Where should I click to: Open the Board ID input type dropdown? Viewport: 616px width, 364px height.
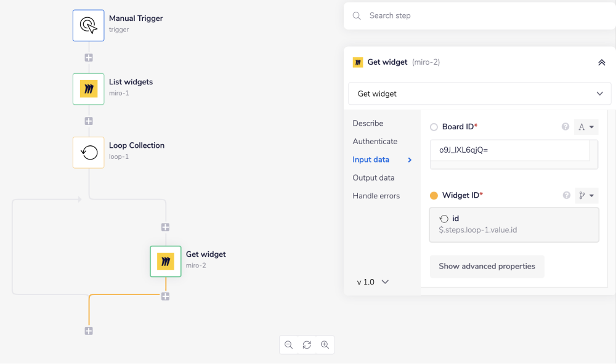click(586, 127)
